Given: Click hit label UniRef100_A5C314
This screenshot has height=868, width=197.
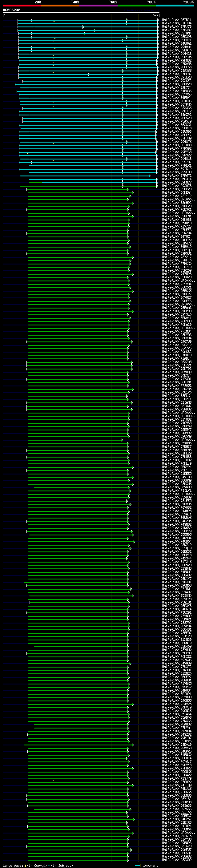Looking at the screenshot, I should point(177,179).
